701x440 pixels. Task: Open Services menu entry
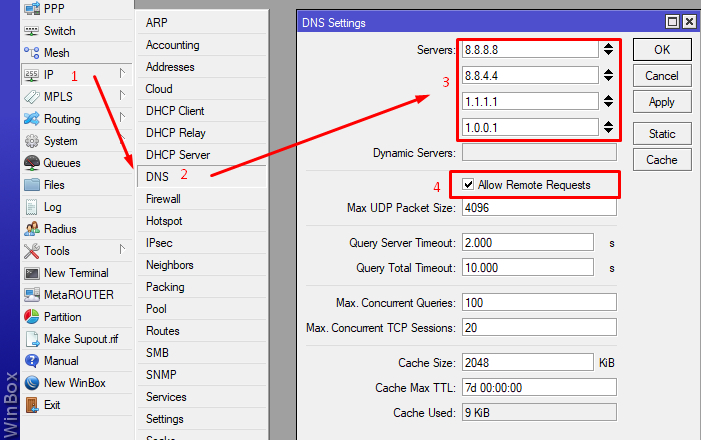202,397
